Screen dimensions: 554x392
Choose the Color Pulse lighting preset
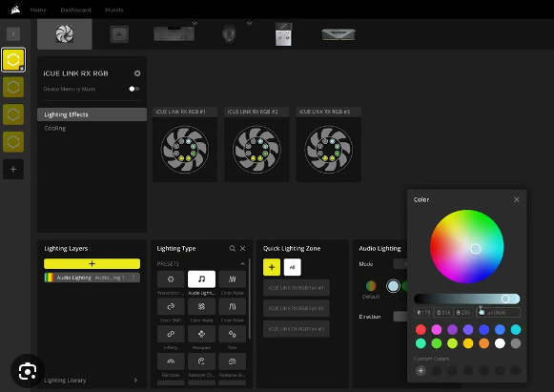click(x=232, y=279)
